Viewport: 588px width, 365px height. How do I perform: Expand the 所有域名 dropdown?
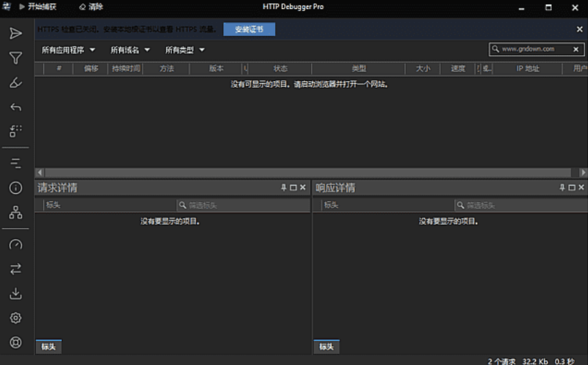click(130, 50)
